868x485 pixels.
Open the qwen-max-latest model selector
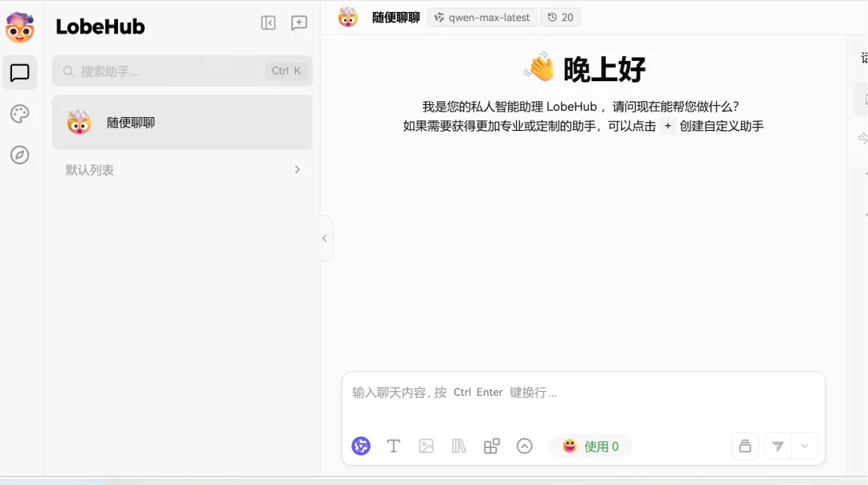[481, 18]
